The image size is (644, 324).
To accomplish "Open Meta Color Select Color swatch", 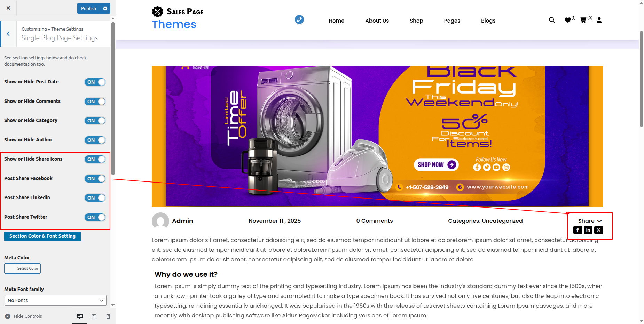I will coord(22,268).
